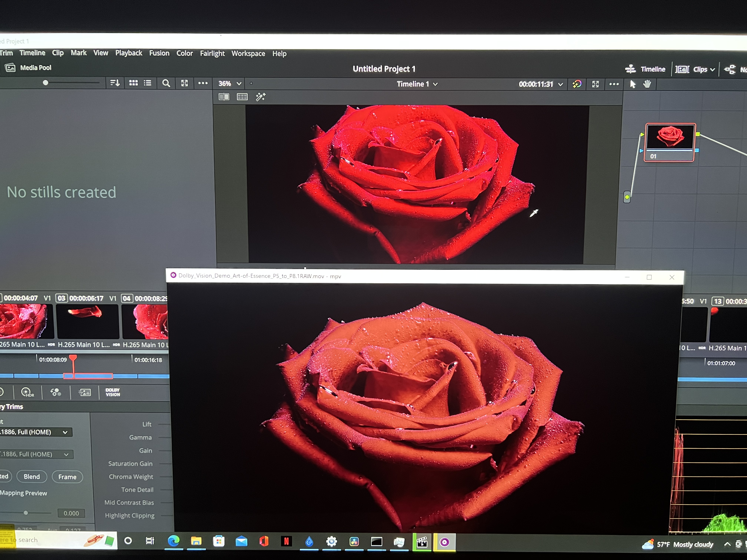Open the Dolby Vision palette

coord(113,392)
